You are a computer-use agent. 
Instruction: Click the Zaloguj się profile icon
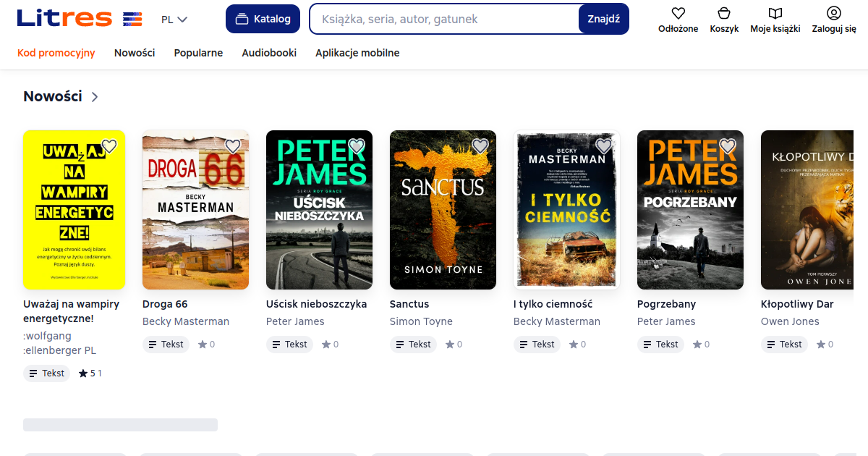click(x=834, y=13)
